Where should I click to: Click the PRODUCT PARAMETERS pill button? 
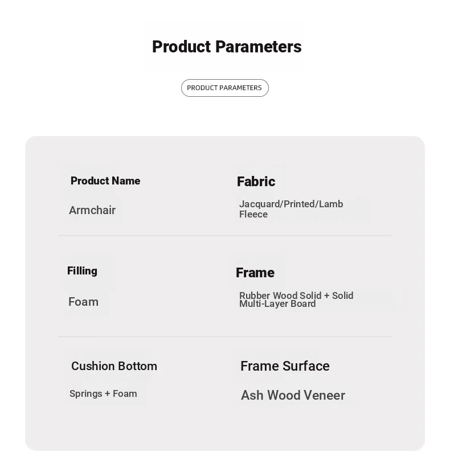click(224, 88)
